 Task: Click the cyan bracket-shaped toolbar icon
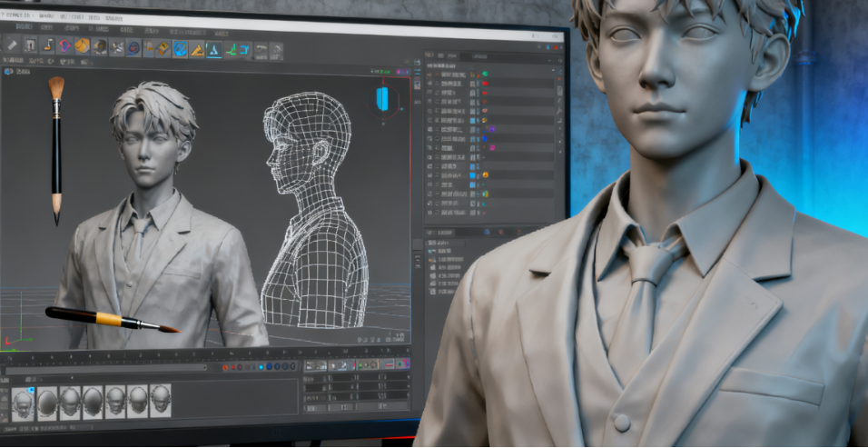click(244, 50)
